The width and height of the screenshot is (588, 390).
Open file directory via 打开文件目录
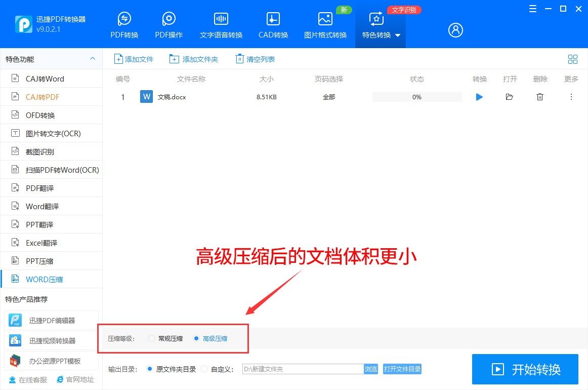coord(402,369)
